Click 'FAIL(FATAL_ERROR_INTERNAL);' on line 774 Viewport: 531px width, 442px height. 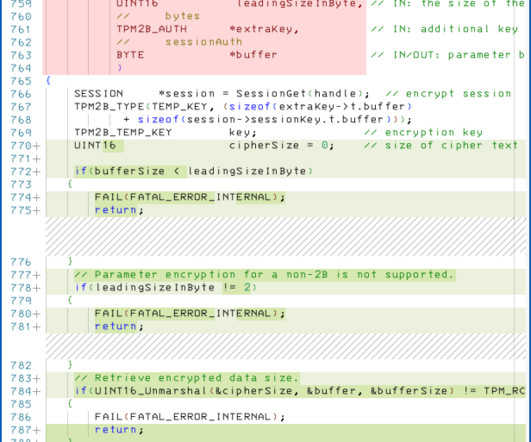[x=190, y=197]
